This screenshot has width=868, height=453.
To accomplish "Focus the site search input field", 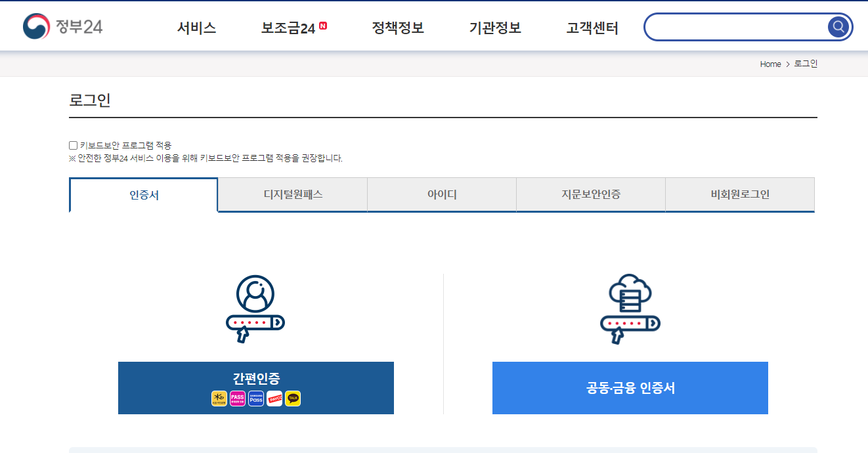I will coord(736,27).
